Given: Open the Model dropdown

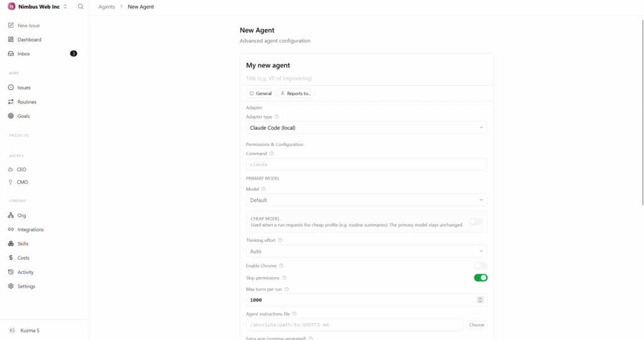Looking at the screenshot, I should coord(367,200).
